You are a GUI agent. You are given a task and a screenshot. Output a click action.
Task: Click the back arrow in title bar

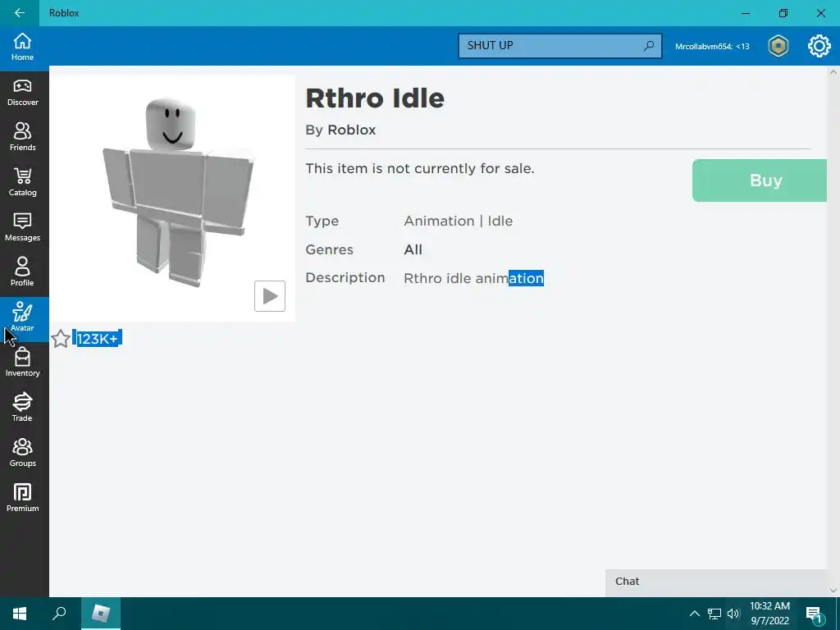click(20, 13)
